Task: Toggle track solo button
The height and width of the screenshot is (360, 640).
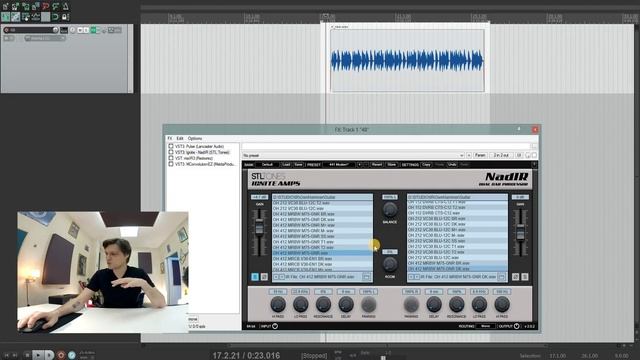Action: pos(86,30)
